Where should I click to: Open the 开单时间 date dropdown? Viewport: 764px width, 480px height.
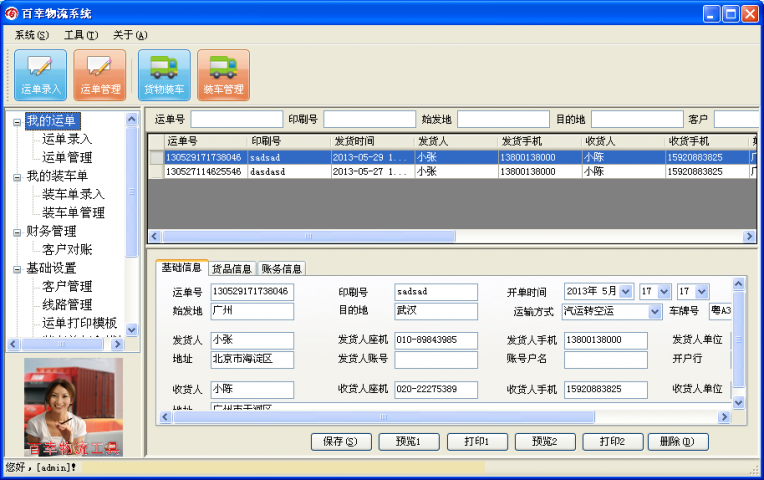click(626, 292)
